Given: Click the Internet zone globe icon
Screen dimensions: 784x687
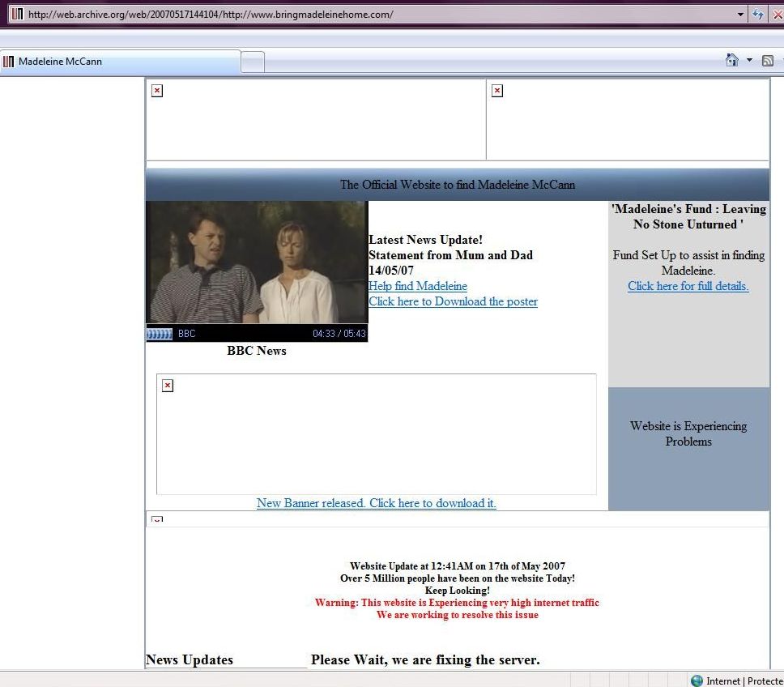Looking at the screenshot, I should click(x=697, y=681).
